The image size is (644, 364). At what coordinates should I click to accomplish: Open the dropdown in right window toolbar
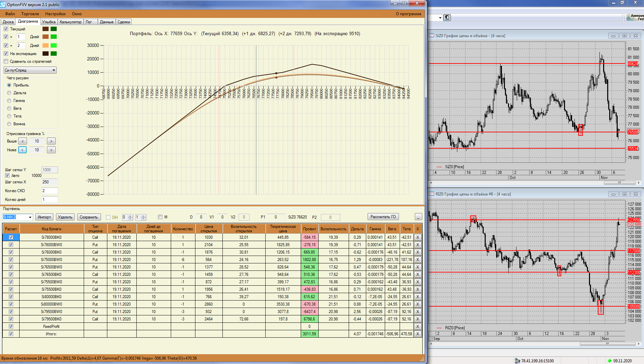(x=440, y=18)
